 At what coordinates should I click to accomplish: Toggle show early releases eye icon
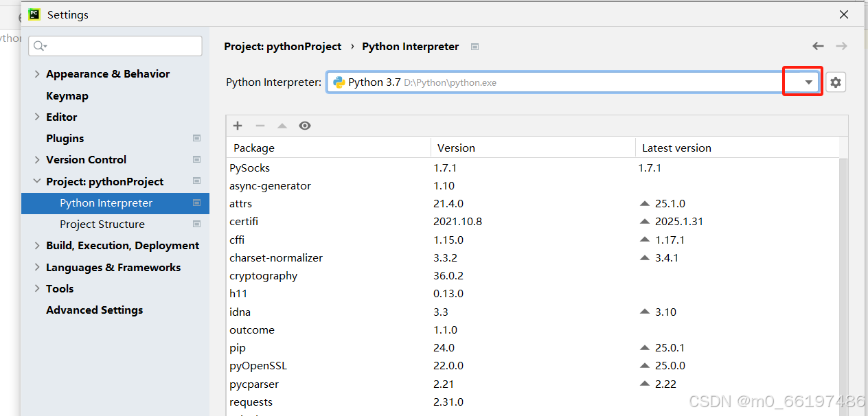click(x=305, y=126)
